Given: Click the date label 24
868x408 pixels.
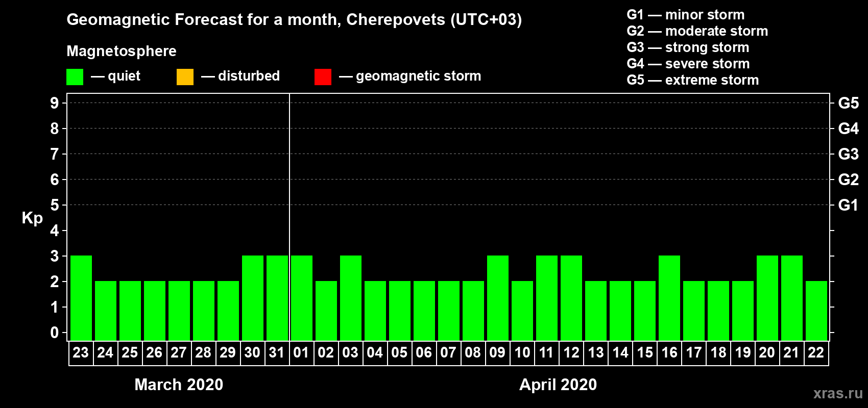Looking at the screenshot, I should [105, 352].
